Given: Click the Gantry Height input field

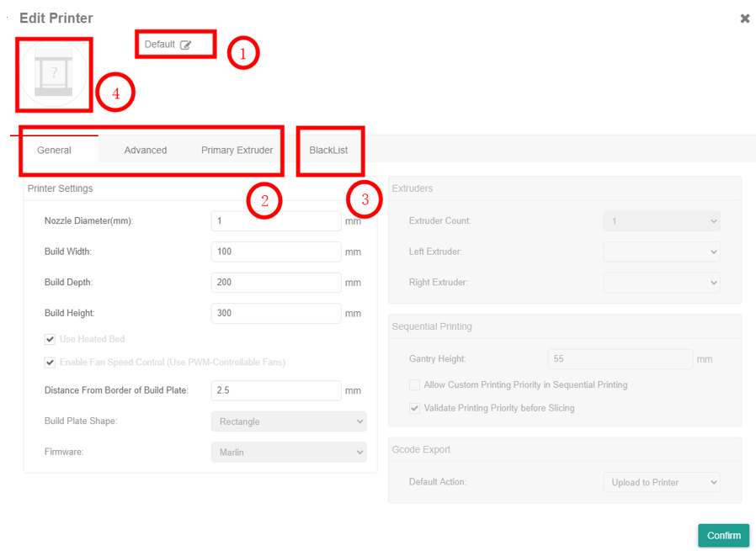Looking at the screenshot, I should (x=620, y=359).
